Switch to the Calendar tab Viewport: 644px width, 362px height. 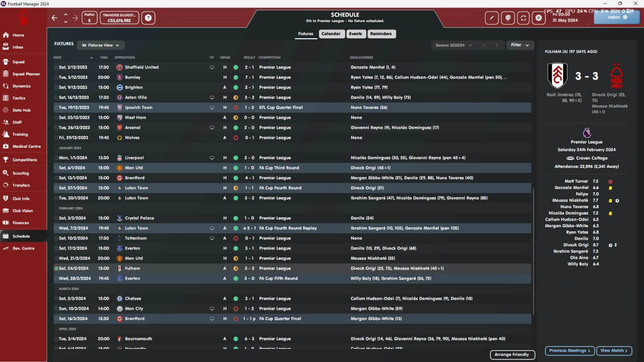click(331, 34)
